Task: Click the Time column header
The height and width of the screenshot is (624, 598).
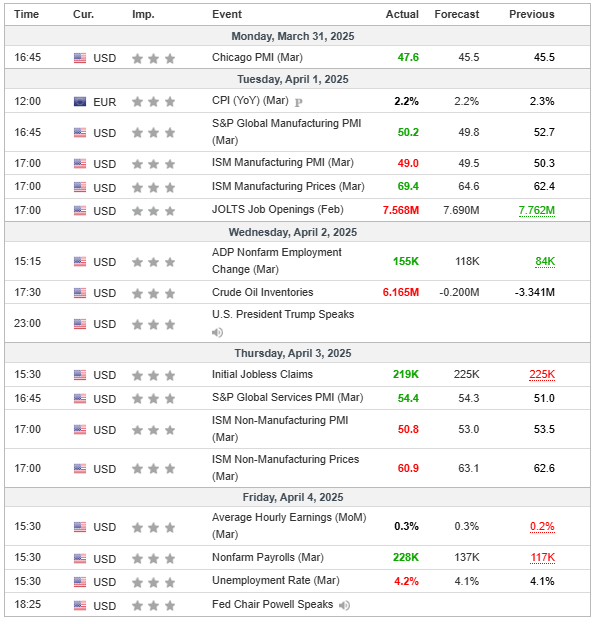Action: tap(27, 14)
